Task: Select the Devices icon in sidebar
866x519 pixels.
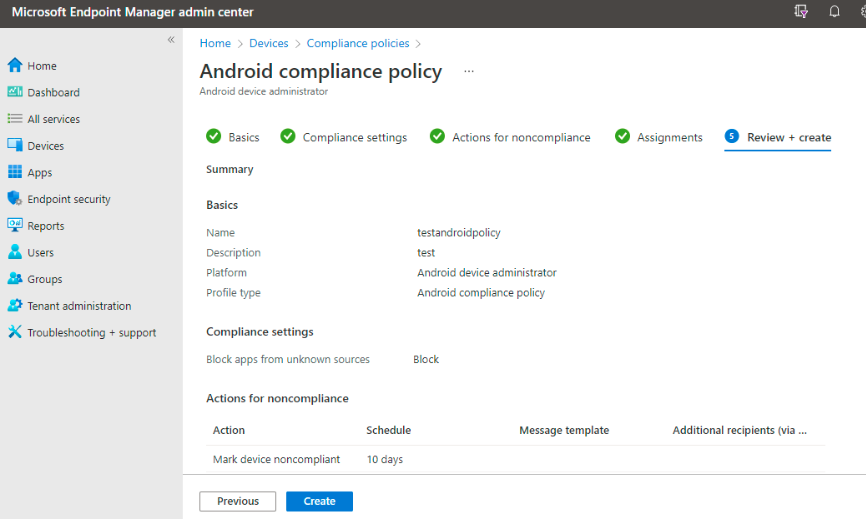Action: tap(14, 146)
